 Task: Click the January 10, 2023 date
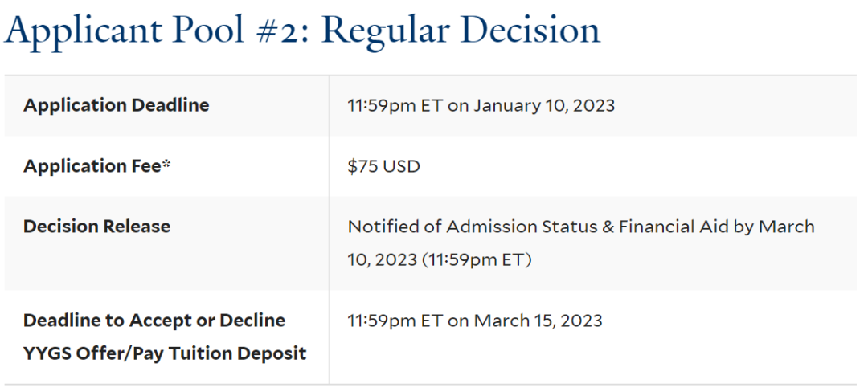coord(544,105)
